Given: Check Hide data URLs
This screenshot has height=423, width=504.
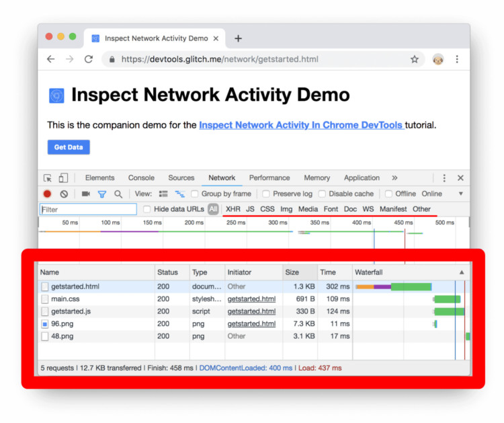Looking at the screenshot, I should click(x=146, y=209).
